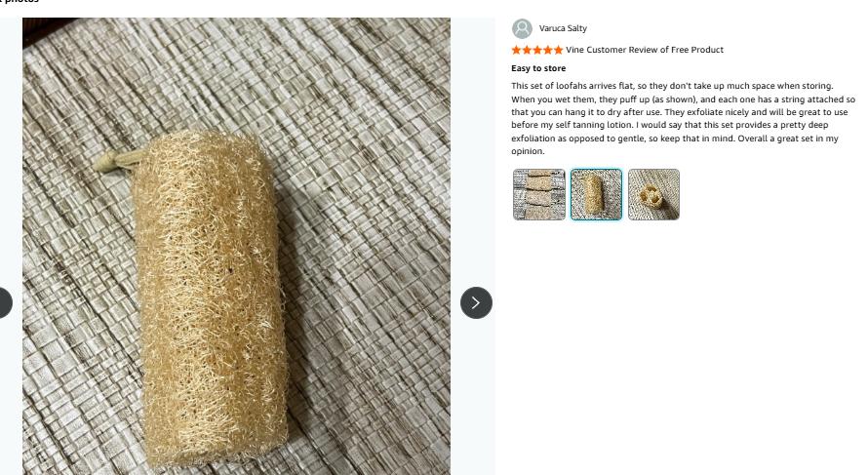Select thumbnail showing loofah end view

tap(653, 194)
